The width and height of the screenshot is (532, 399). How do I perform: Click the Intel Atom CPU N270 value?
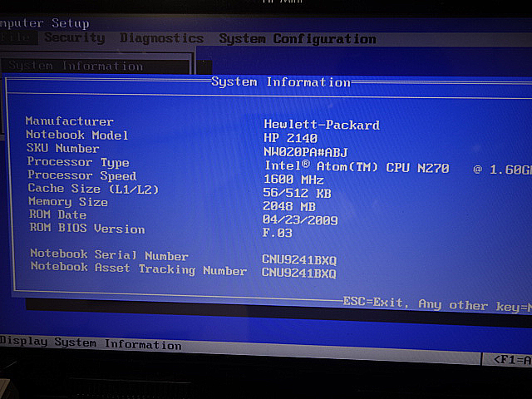click(x=397, y=167)
